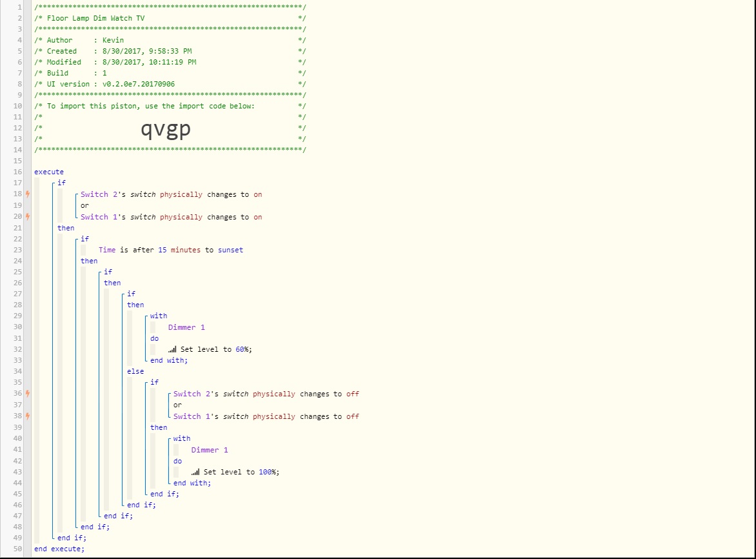Click the level icon before 'Set level to 100%'
Image resolution: width=756 pixels, height=559 pixels.
click(195, 472)
